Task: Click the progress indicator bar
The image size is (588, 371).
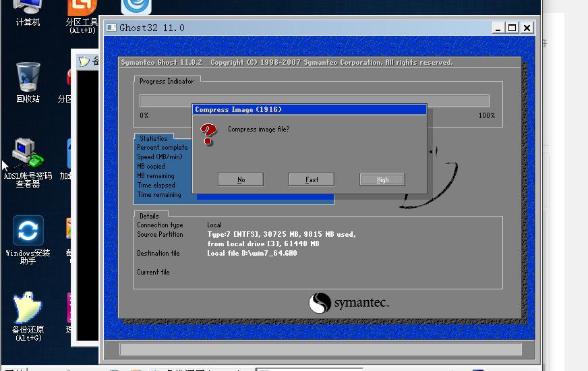Action: 314,101
